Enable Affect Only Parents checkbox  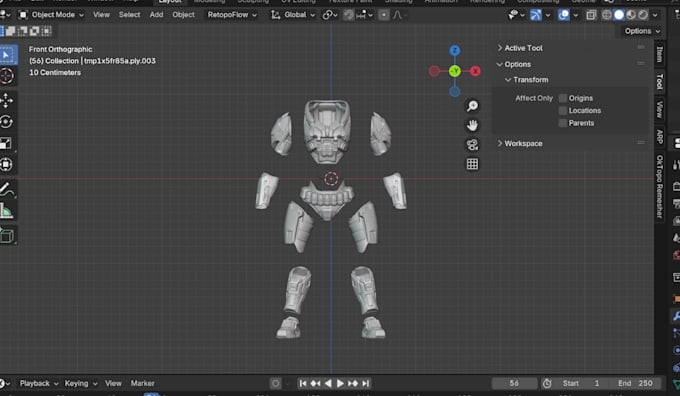[x=563, y=123]
